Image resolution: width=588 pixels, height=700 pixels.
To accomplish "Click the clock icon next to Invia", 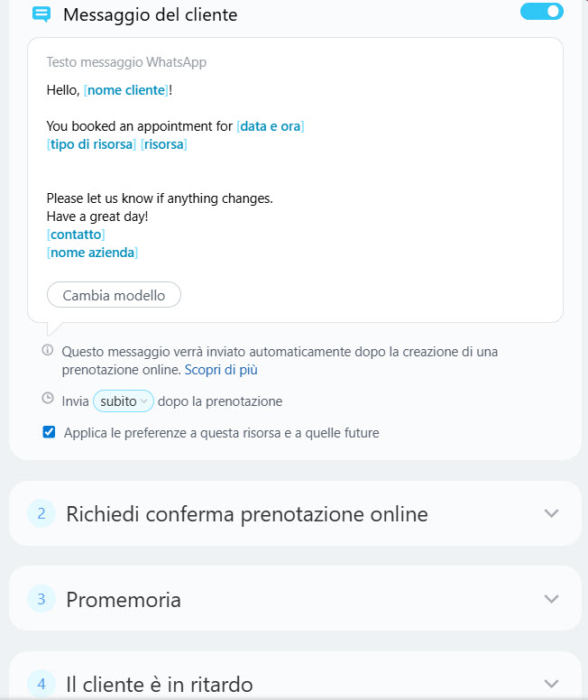I will click(x=48, y=398).
